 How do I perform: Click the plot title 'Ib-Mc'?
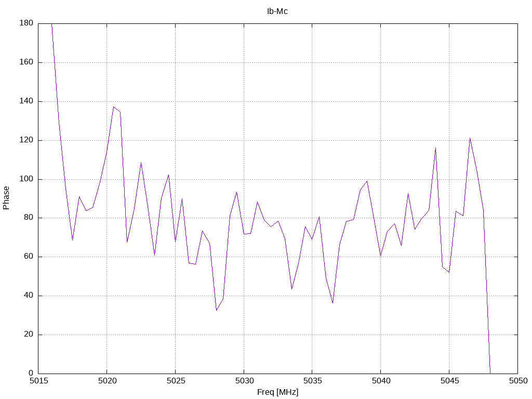(x=277, y=11)
